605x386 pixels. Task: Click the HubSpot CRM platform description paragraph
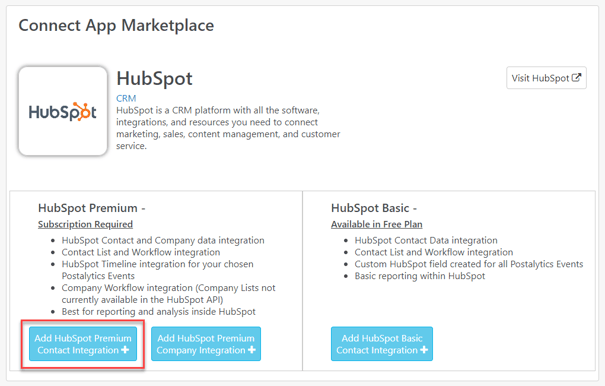tap(228, 128)
